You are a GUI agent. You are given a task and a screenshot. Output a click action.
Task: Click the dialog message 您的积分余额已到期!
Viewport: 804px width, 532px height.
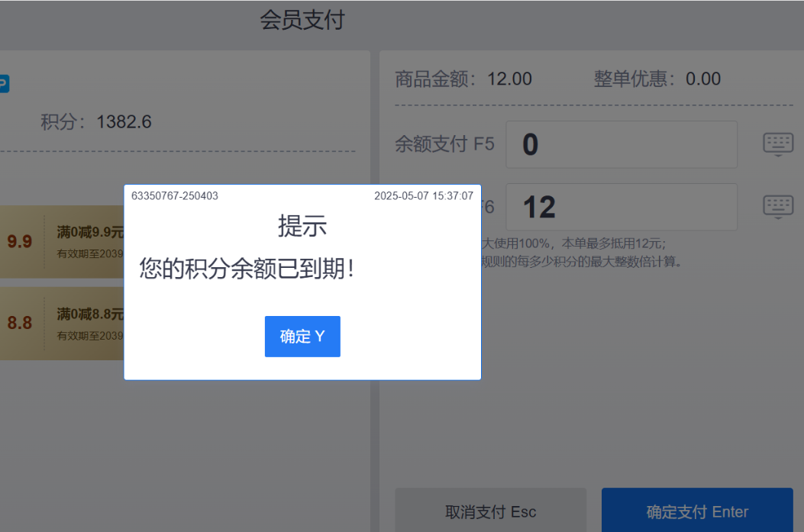(x=247, y=269)
